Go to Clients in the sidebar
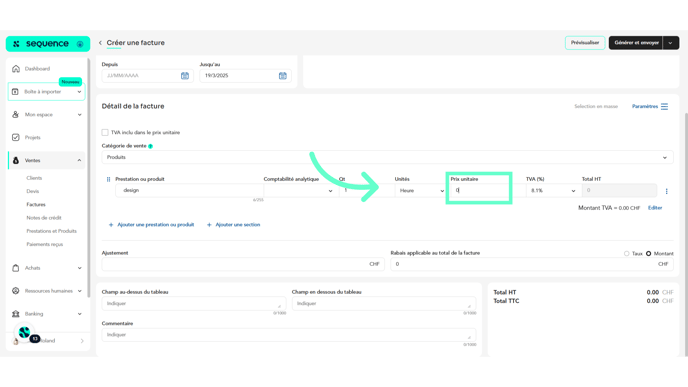This screenshot has height=387, width=688. click(34, 178)
